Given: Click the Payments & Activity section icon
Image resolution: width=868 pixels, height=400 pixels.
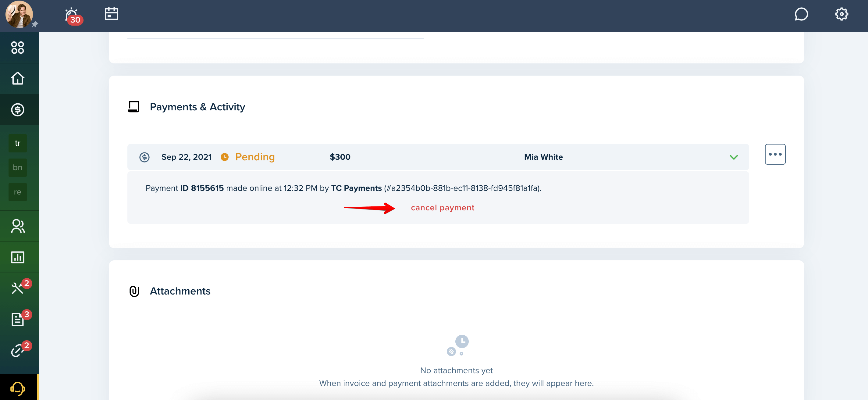Looking at the screenshot, I should click(133, 107).
